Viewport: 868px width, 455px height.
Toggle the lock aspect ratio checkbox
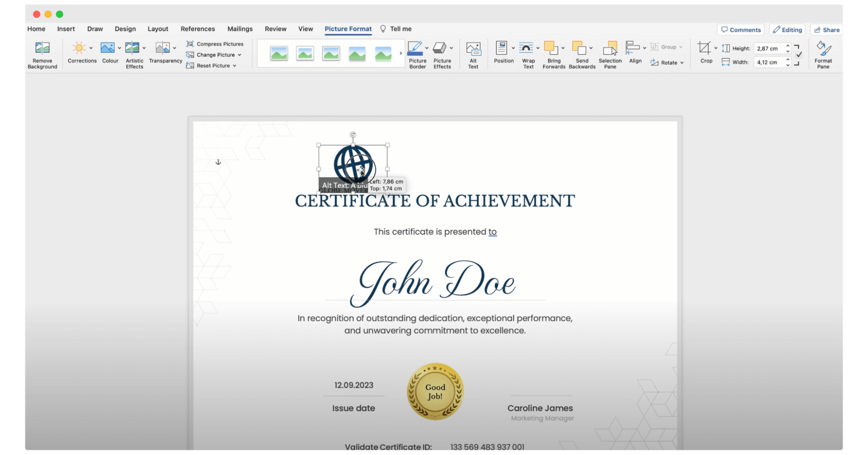(799, 55)
